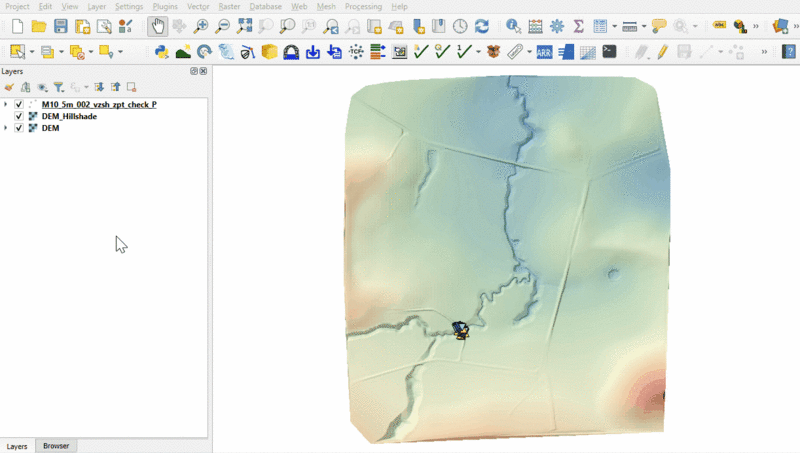The width and height of the screenshot is (800, 453).
Task: Open the Select Features dropdown arrow
Action: tap(32, 51)
